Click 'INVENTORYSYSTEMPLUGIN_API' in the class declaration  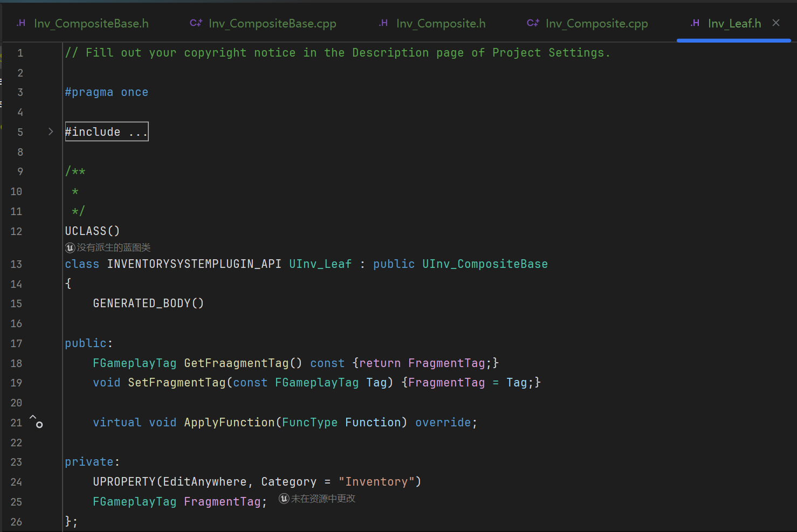click(194, 264)
